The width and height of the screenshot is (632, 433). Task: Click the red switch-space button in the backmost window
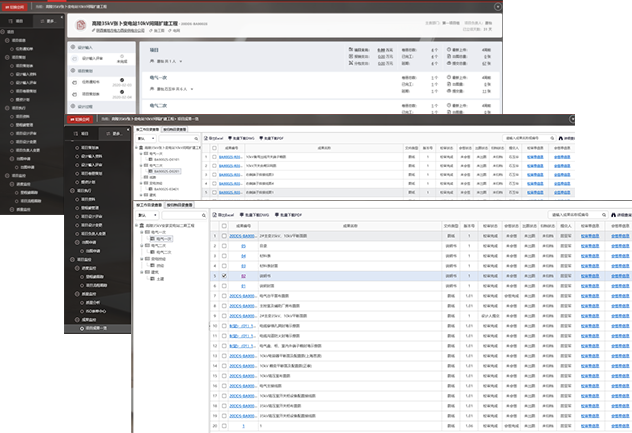15,6
